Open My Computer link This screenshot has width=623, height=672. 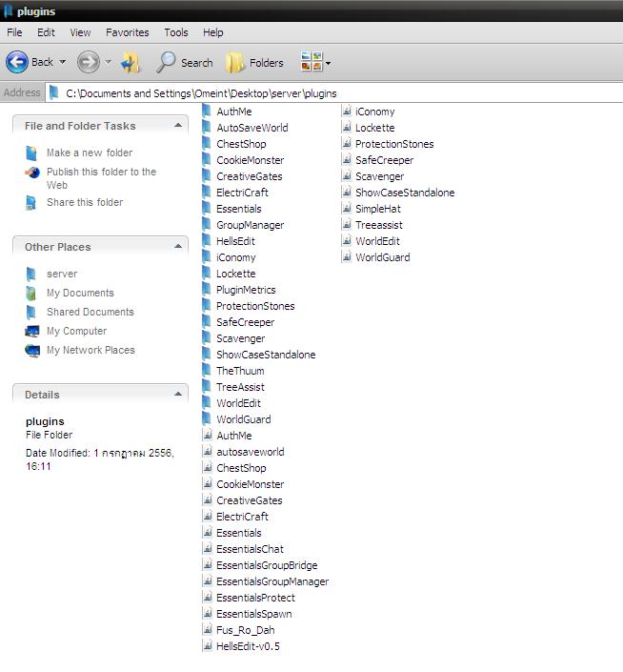(x=76, y=332)
